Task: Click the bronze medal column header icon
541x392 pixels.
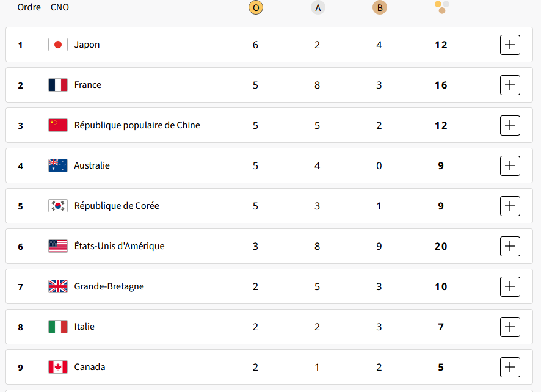Action: click(379, 8)
